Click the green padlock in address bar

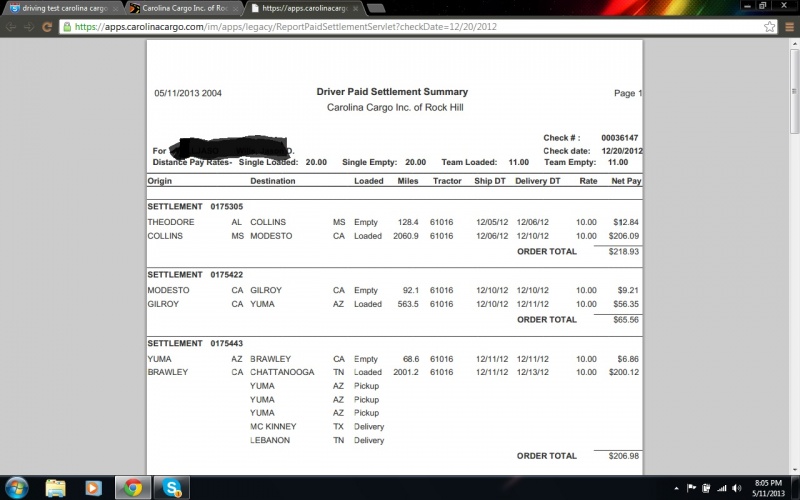(67, 27)
